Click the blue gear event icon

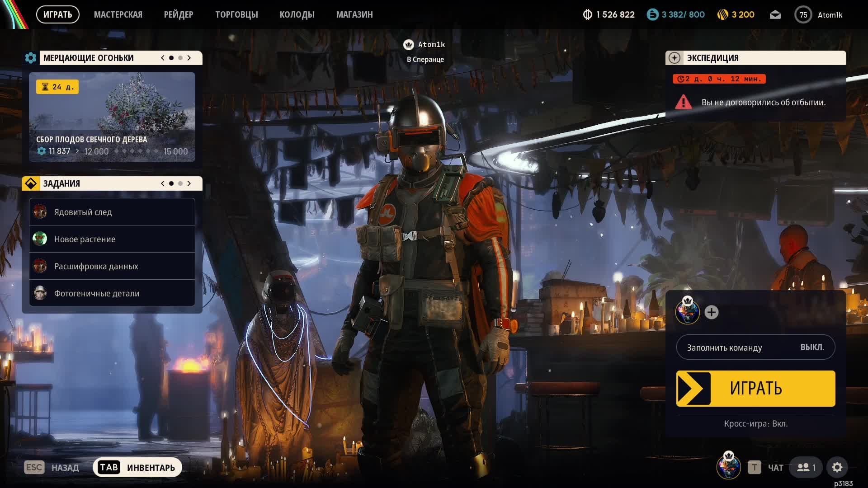[x=31, y=58]
